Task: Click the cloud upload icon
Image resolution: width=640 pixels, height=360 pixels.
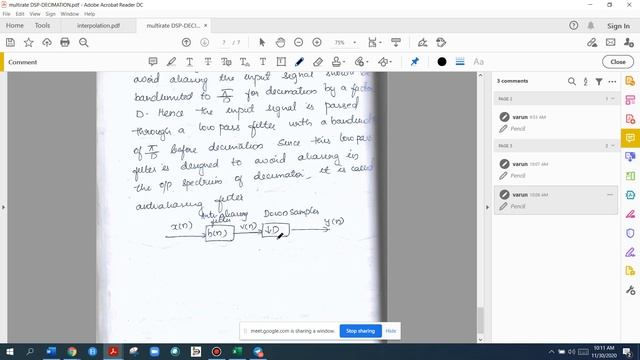Action: [47, 42]
